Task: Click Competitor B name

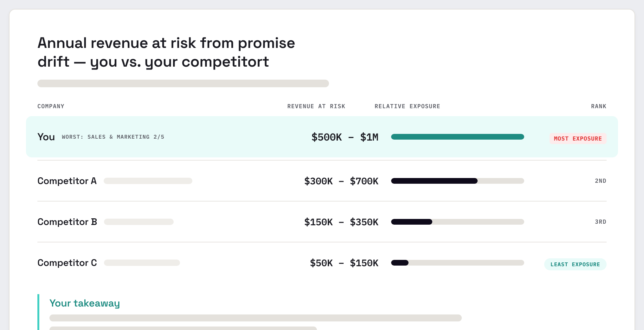Action: coord(67,222)
